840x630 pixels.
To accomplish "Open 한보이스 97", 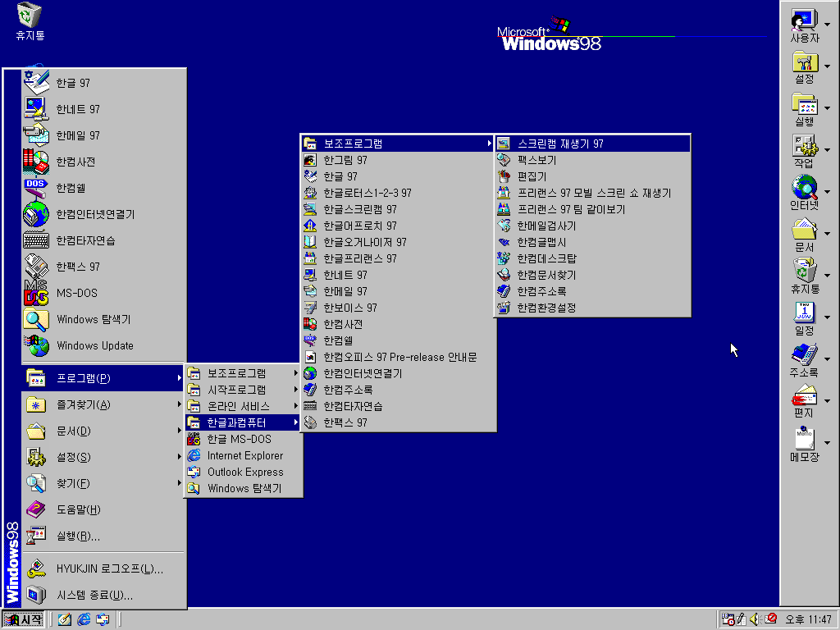I will click(398, 308).
